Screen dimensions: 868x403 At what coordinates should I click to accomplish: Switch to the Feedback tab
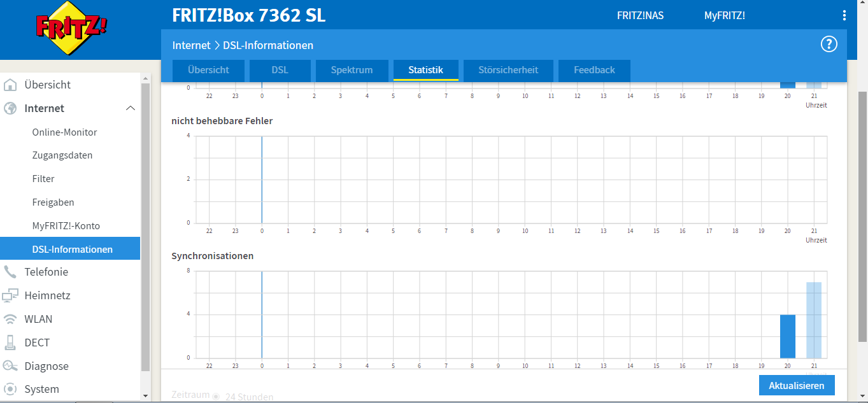(595, 70)
